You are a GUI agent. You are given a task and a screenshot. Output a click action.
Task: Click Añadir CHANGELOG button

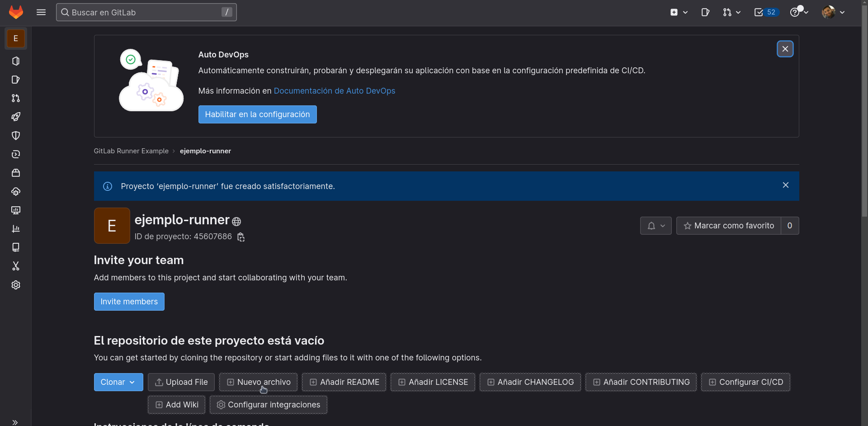pos(530,382)
